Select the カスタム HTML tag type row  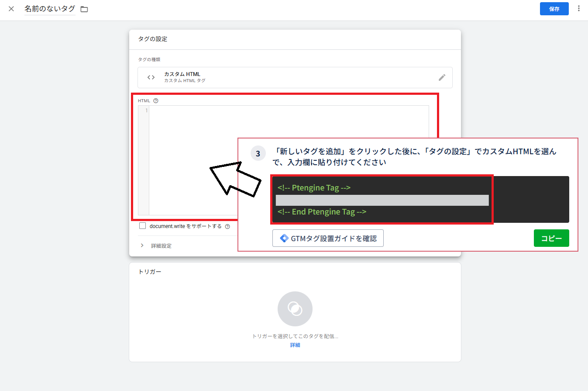(295, 77)
